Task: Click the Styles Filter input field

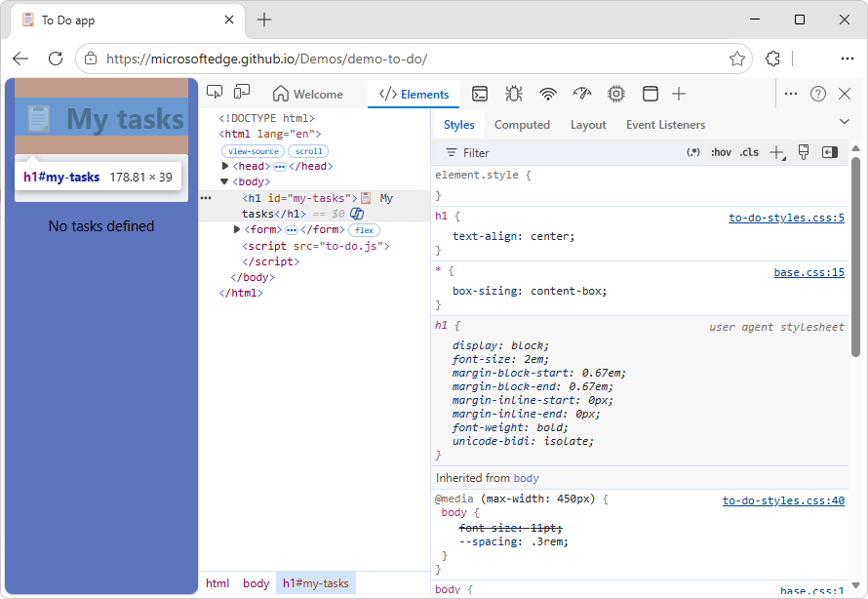Action: tap(559, 153)
